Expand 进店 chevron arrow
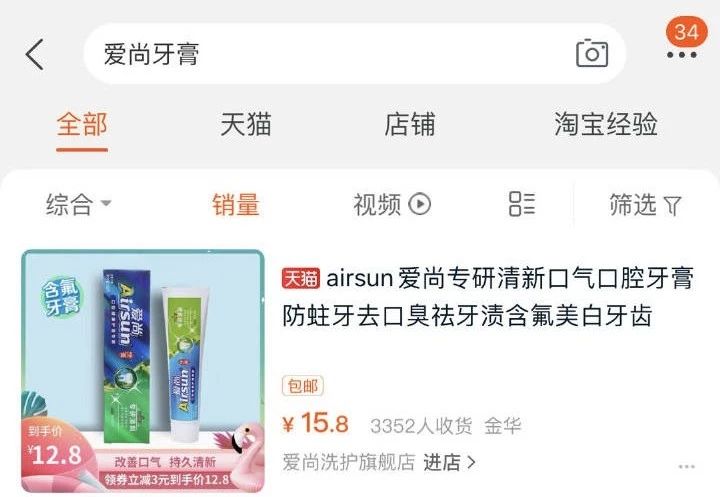The width and height of the screenshot is (720, 497). [471, 462]
